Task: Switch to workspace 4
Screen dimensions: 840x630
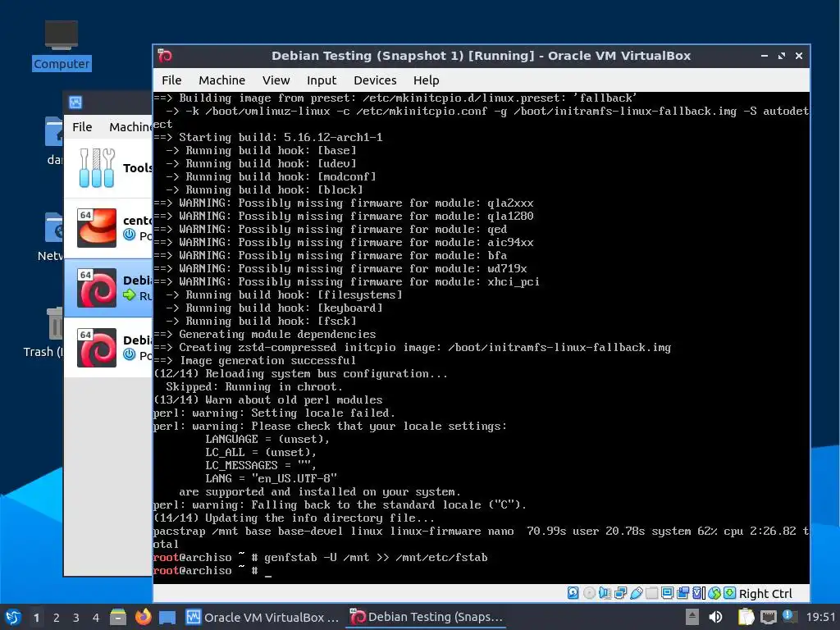Action: (x=96, y=617)
